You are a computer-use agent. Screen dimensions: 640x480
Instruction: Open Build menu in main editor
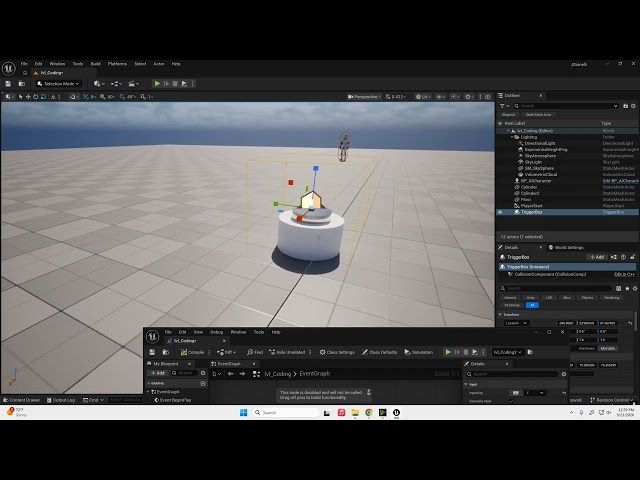click(96, 64)
